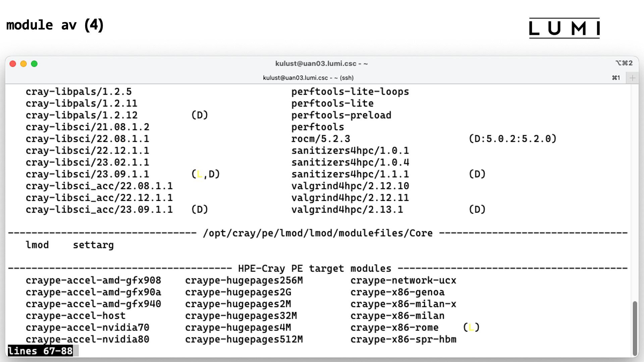Image resolution: width=644 pixels, height=362 pixels.
Task: Click the LUMI logo
Action: [564, 28]
